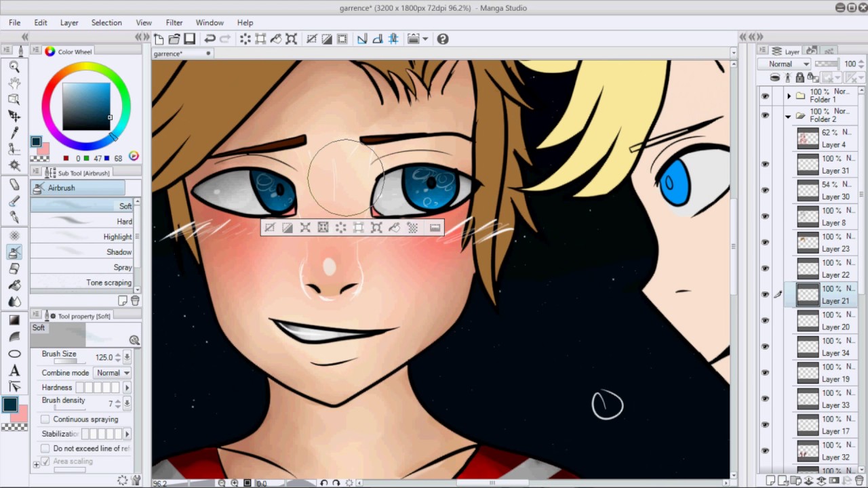
Task: Hide Folder 1 visibility eye
Action: click(766, 96)
